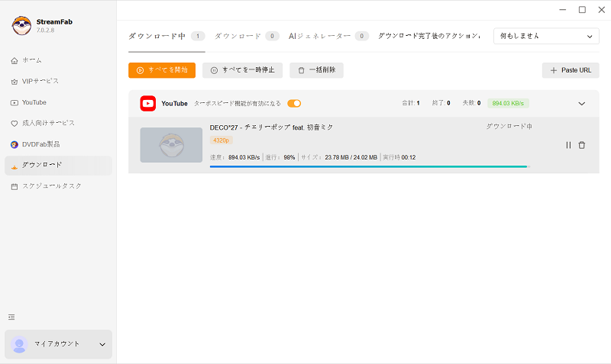Viewport: 611px width, 364px height.
Task: Switch to the ダウンロード completed tab
Action: [x=246, y=36]
